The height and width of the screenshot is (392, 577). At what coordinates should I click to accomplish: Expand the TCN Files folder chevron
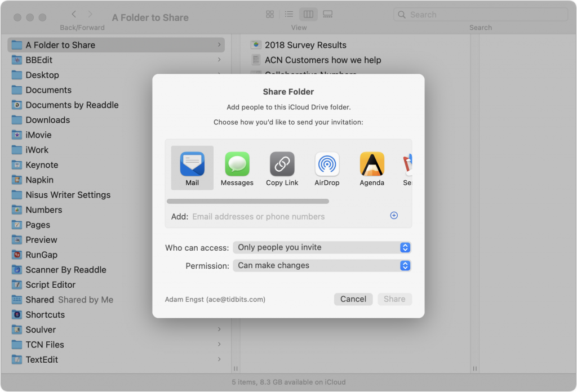[x=219, y=345]
